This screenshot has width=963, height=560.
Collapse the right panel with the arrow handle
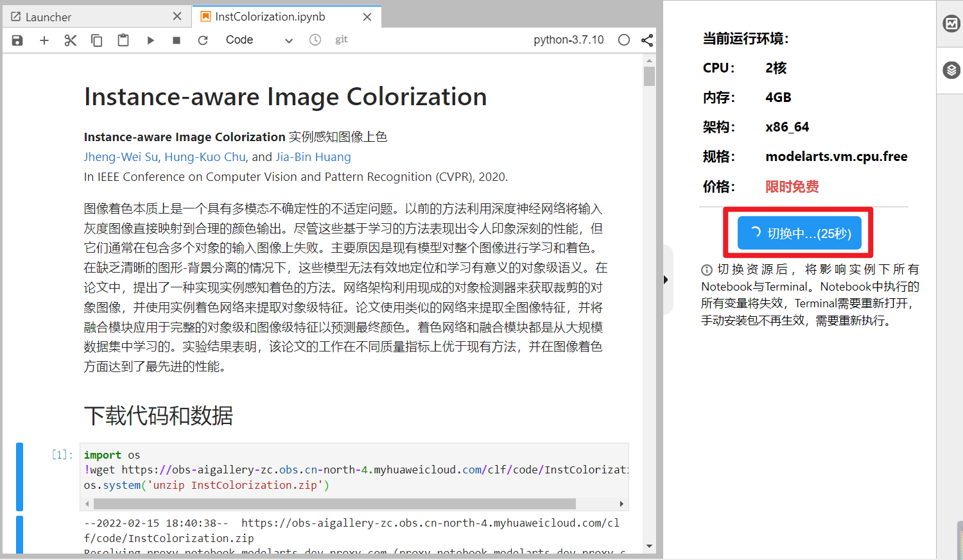tap(666, 280)
